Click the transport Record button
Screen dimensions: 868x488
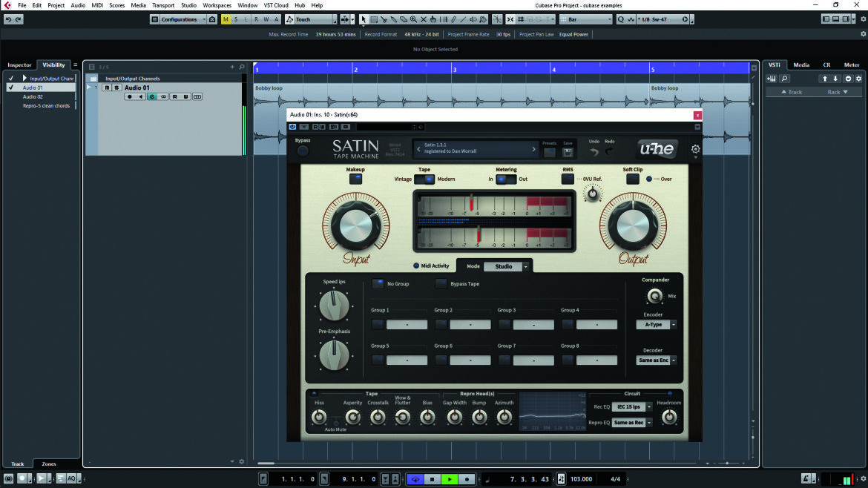(x=467, y=479)
